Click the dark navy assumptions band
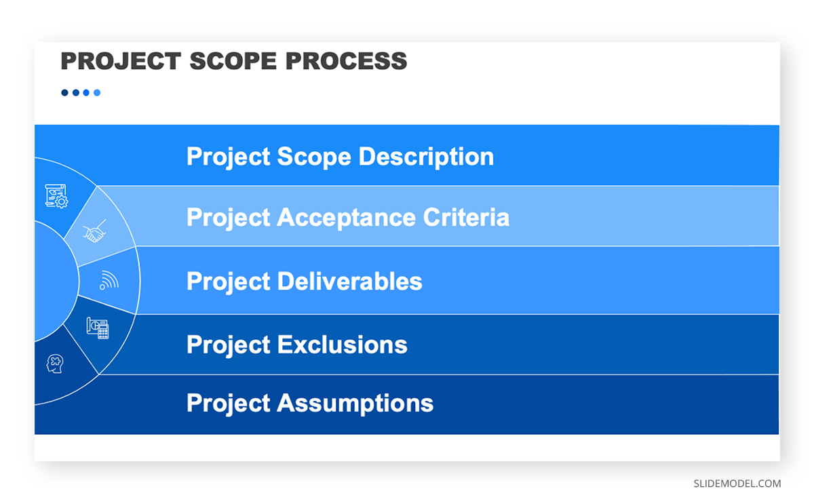The image size is (814, 504). (407, 404)
